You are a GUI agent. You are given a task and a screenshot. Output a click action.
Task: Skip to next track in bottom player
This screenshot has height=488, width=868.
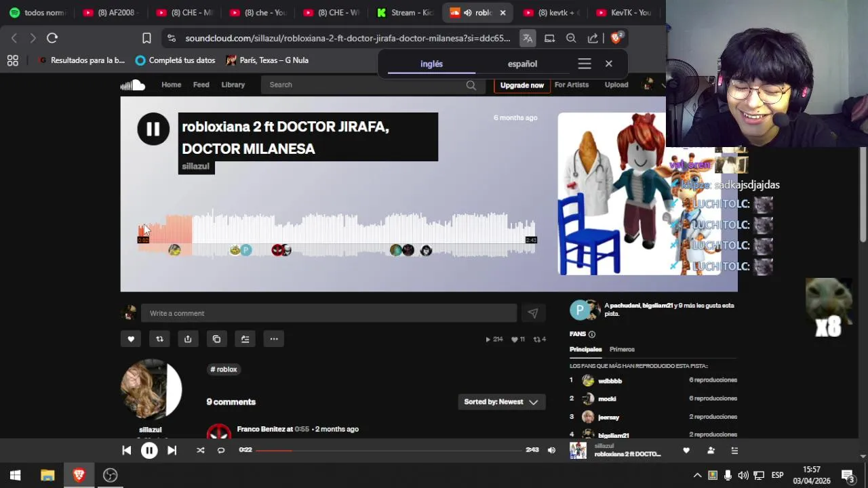tap(172, 450)
